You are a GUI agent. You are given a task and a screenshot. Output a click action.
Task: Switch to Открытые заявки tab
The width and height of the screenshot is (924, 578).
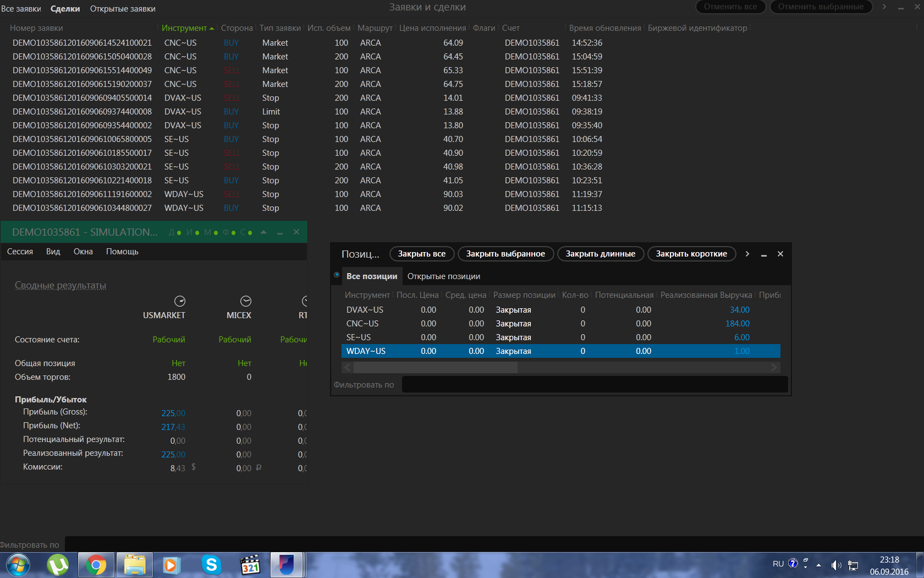123,9
